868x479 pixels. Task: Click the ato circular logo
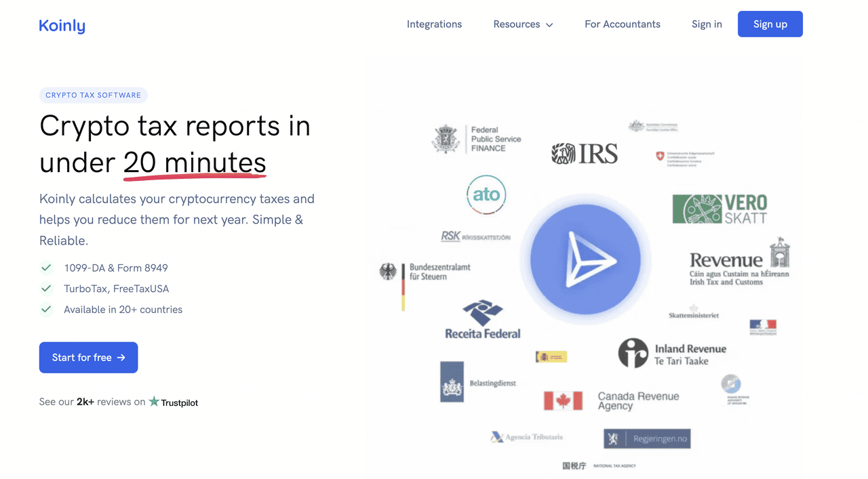(x=486, y=195)
